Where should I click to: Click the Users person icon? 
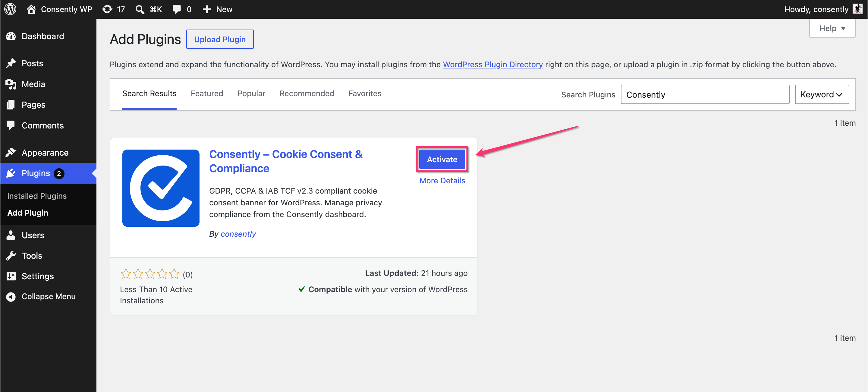pos(11,235)
